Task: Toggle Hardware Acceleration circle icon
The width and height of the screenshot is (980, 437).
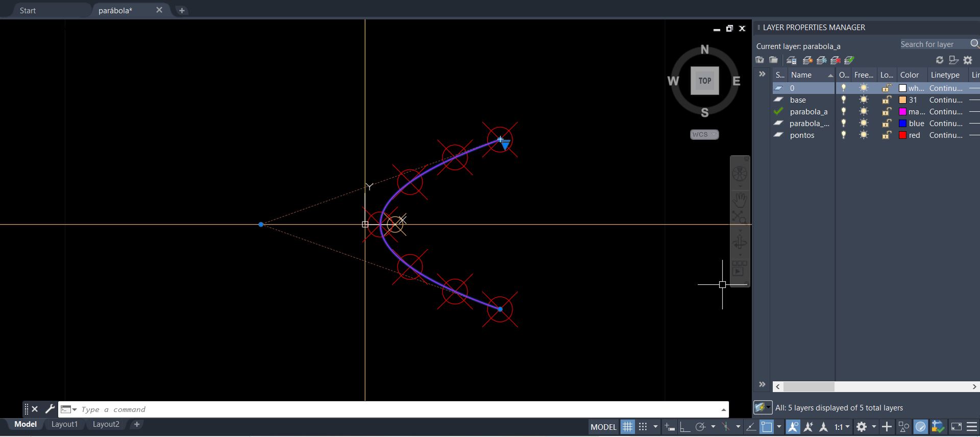Action: tap(921, 427)
